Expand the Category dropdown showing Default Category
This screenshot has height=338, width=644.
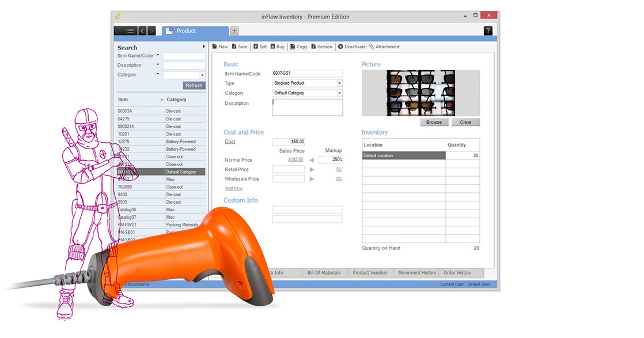(x=339, y=93)
